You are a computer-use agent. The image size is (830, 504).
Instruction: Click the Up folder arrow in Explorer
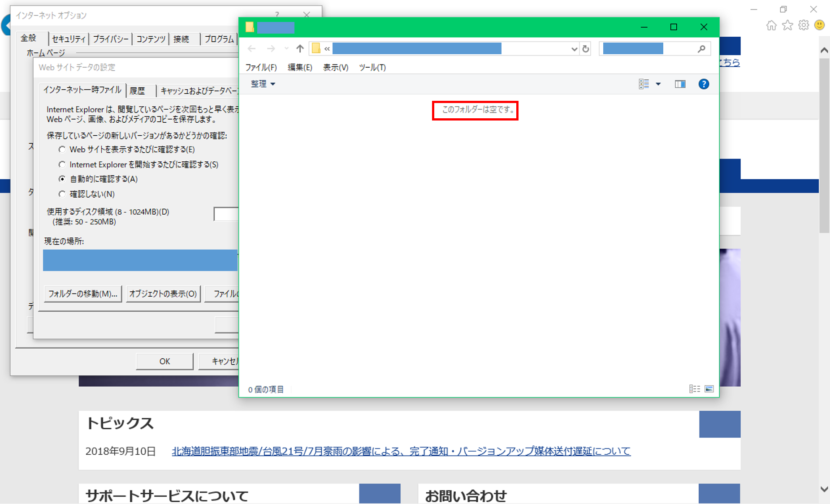point(300,48)
